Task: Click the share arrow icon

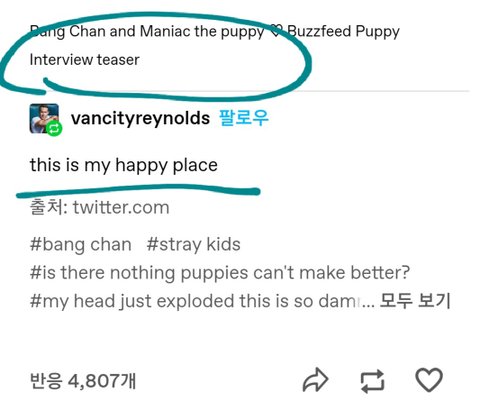Action: tap(315, 380)
